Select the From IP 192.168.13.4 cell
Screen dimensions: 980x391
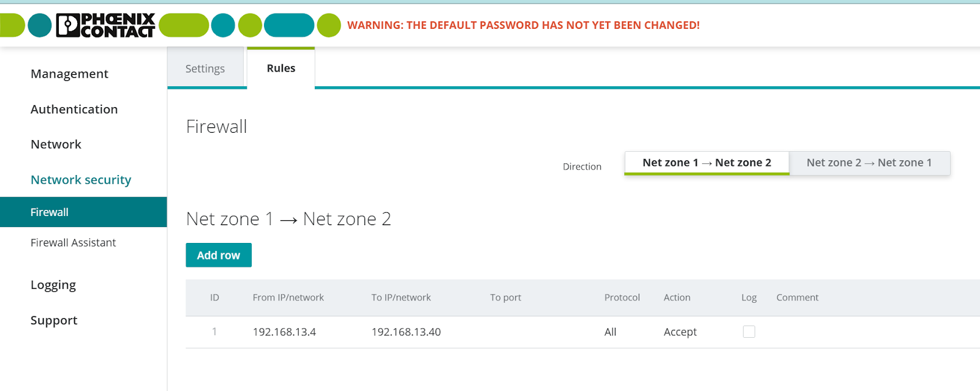point(284,332)
